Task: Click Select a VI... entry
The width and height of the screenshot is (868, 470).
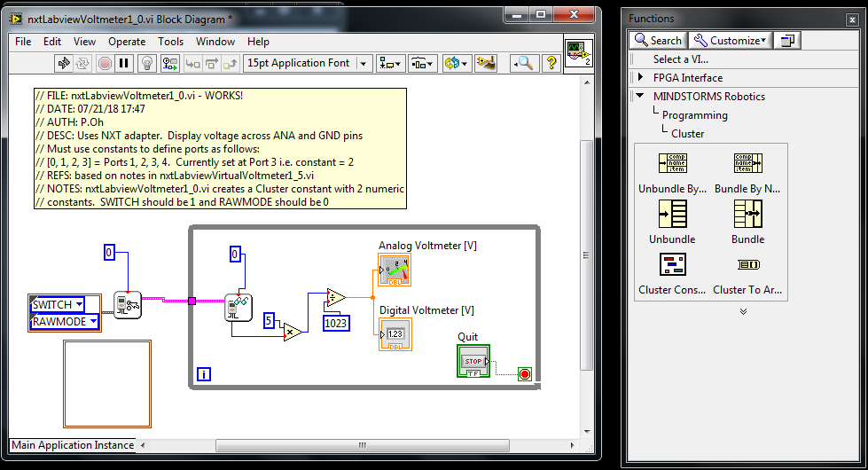Action: 680,59
